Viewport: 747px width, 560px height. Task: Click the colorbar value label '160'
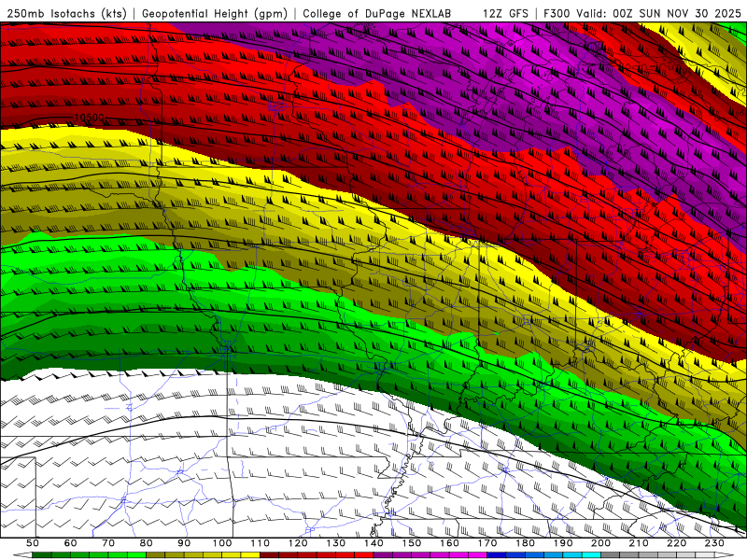coord(449,543)
